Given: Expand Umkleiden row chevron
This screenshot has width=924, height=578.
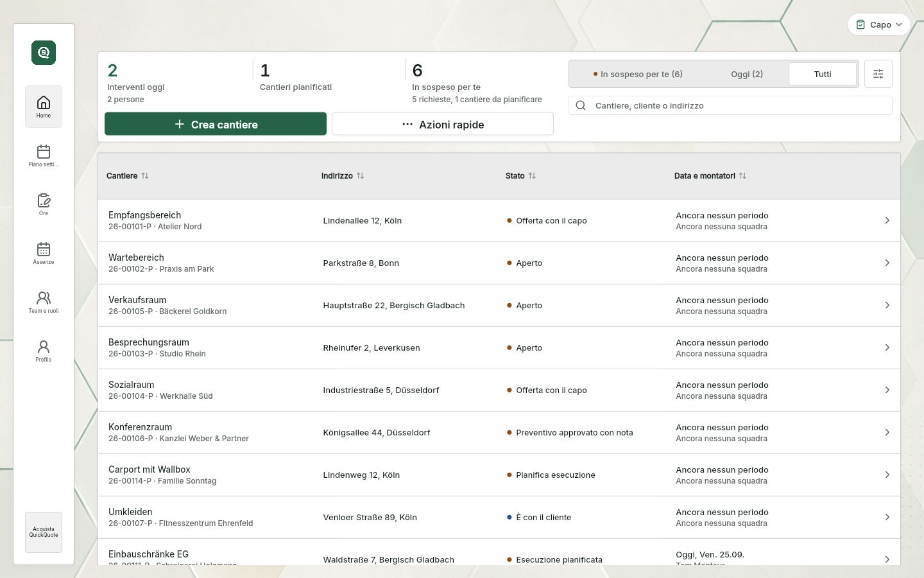Looking at the screenshot, I should click(887, 517).
